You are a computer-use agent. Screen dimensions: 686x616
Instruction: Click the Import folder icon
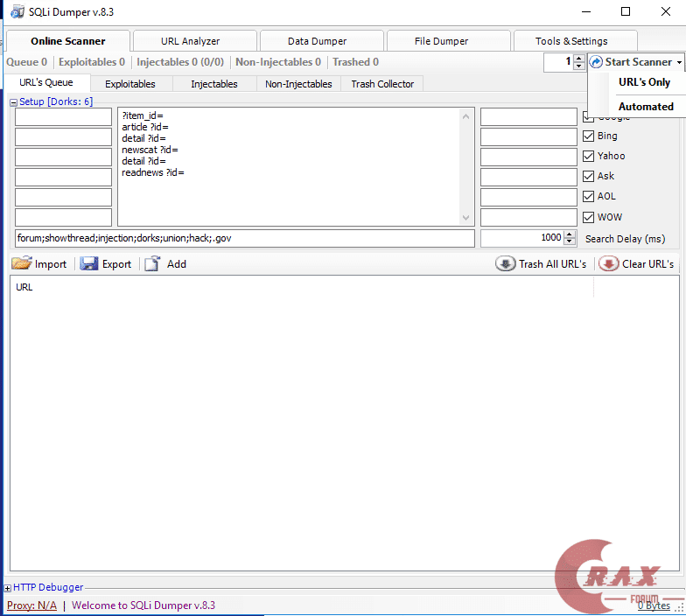(21, 263)
